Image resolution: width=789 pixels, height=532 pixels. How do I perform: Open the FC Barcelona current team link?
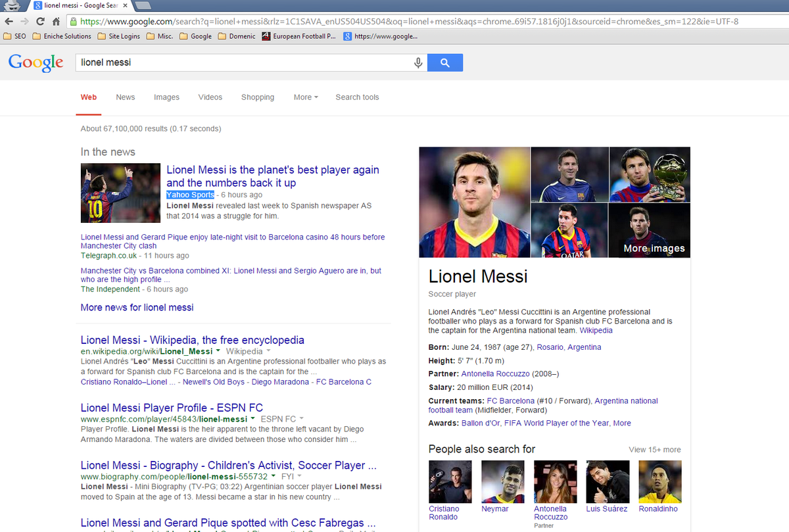pos(511,400)
